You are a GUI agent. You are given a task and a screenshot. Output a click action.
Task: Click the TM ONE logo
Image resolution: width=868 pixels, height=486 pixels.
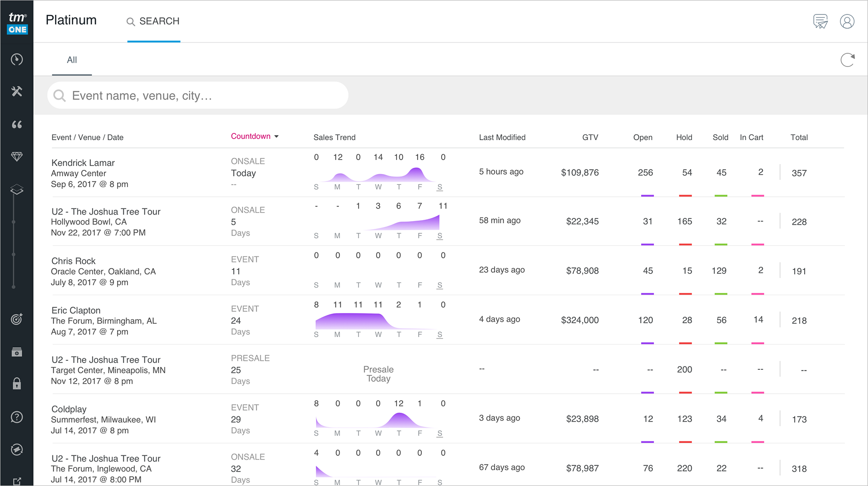click(x=17, y=24)
